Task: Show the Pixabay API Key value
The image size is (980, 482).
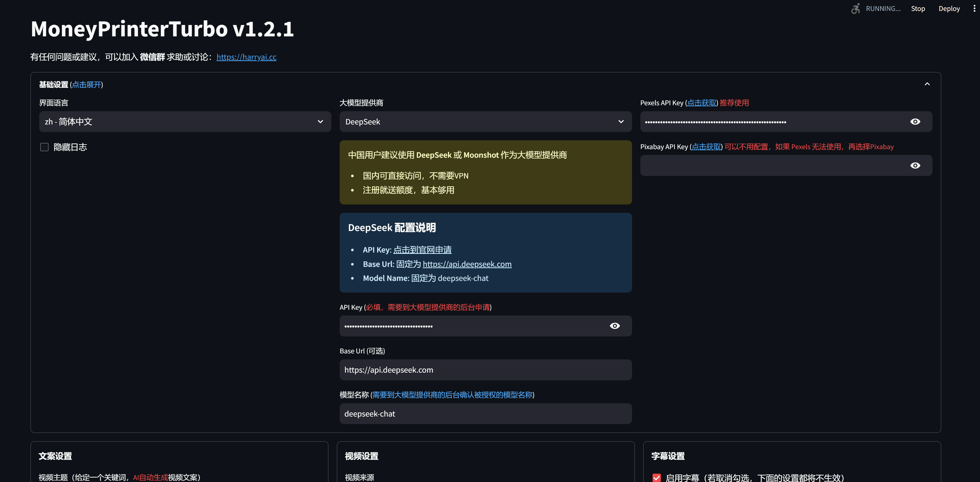Action: click(915, 165)
